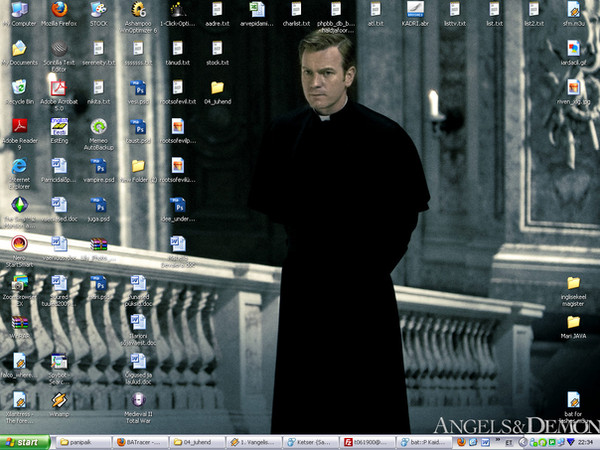Screen dimensions: 600x450
Task: Select the vesi.psd Photoshop file
Action: tap(138, 88)
